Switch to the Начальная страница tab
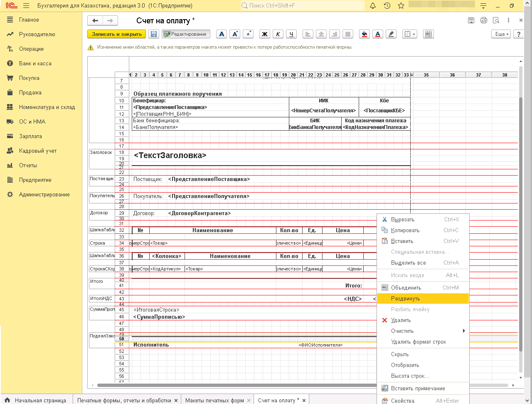Image resolution: width=532 pixels, height=404 pixels. coord(36,400)
